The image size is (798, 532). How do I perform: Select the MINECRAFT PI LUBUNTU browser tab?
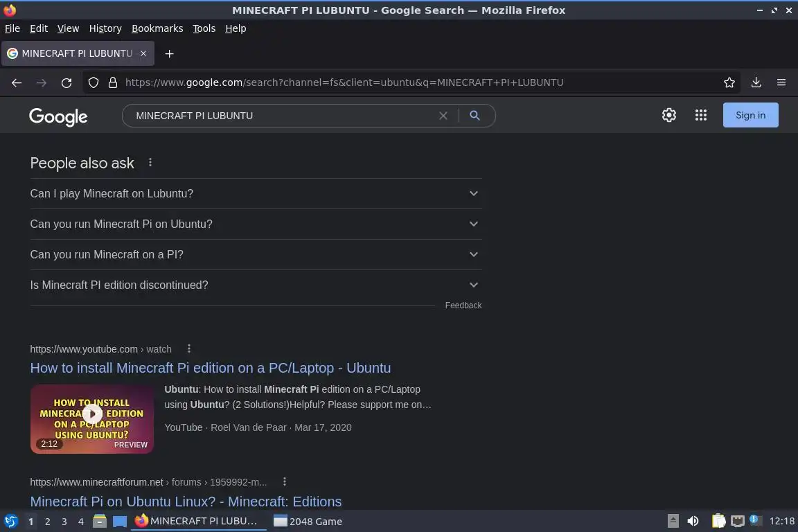(x=78, y=53)
